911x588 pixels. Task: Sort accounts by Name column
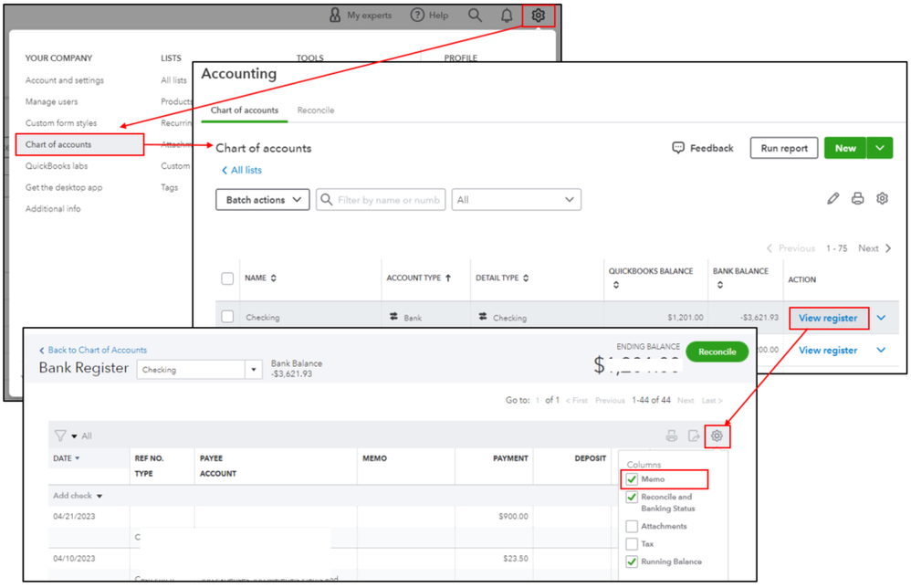point(274,278)
